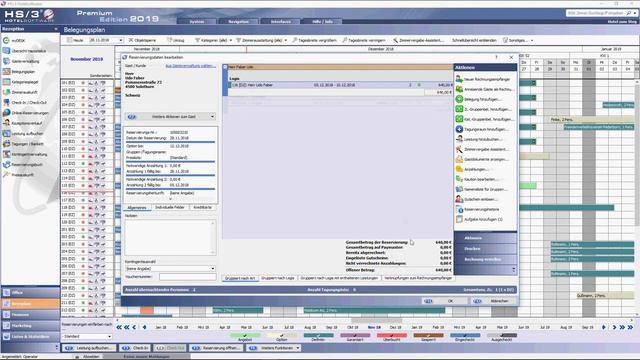Click the Check-In bottom button

pyautogui.click(x=135, y=348)
